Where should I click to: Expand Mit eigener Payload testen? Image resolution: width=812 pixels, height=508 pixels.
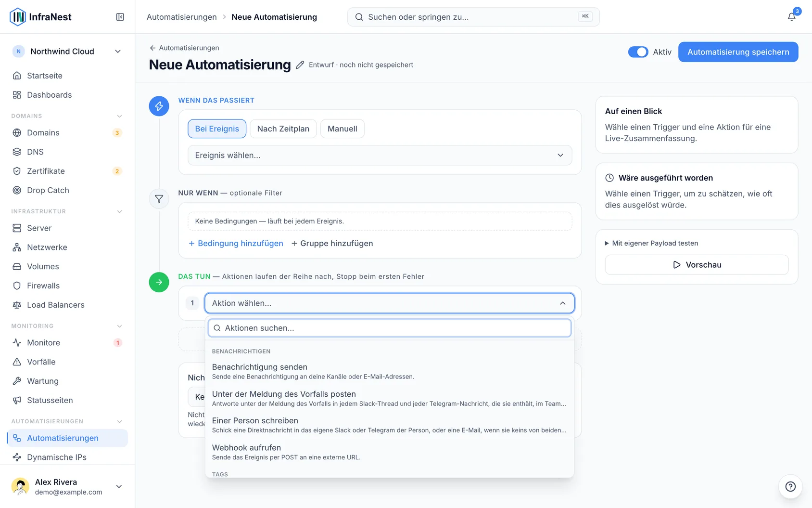pos(651,243)
